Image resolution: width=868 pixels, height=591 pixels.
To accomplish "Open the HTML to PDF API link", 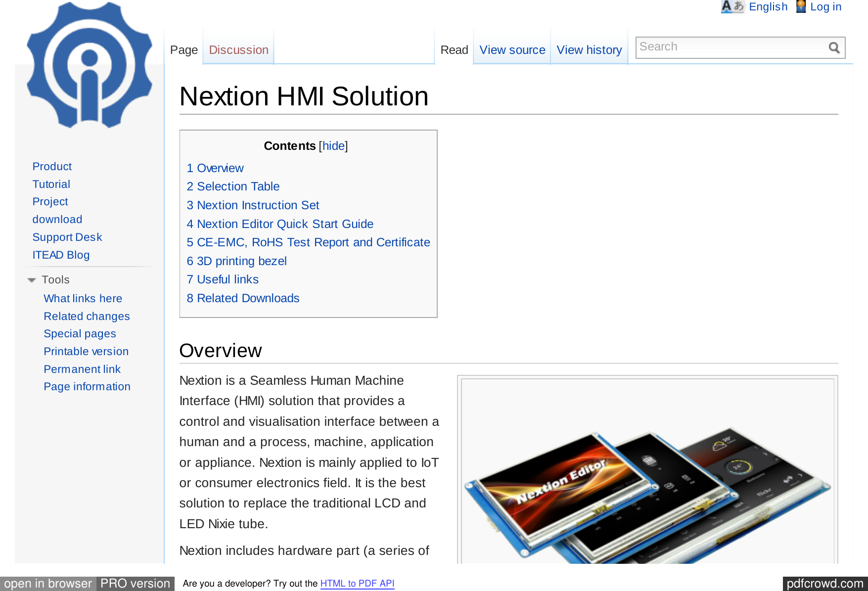I will coord(357,584).
